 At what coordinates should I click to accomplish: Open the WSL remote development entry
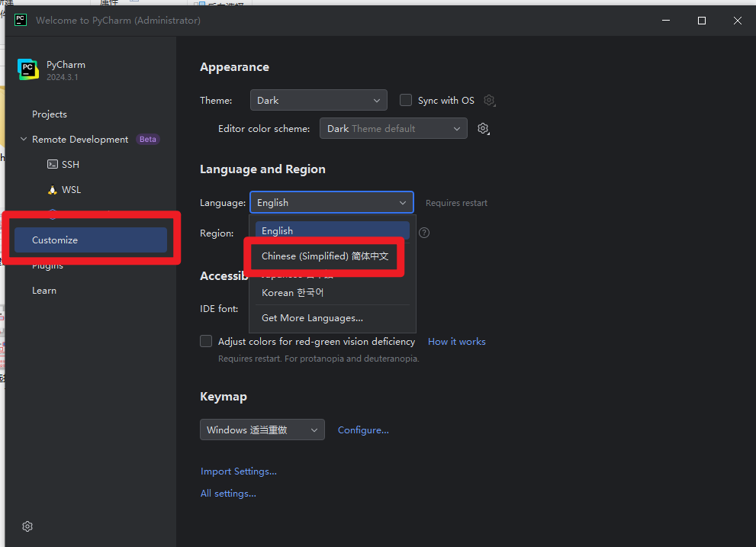point(72,189)
